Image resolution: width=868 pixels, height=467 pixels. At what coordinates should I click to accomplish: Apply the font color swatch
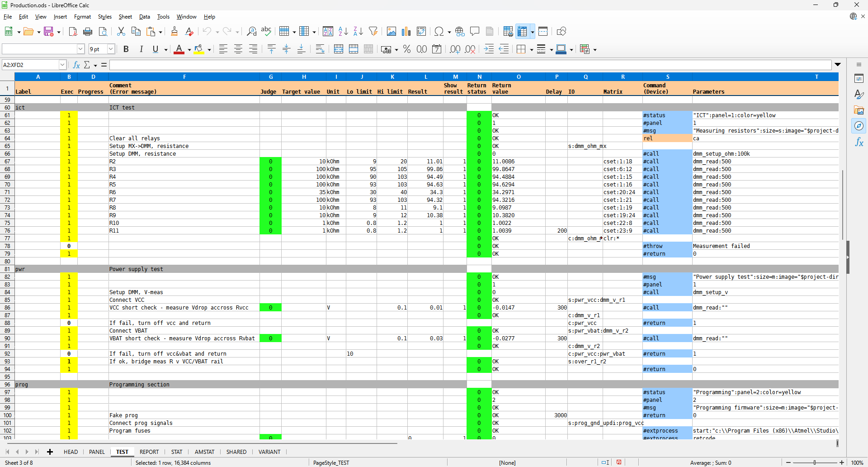[179, 49]
